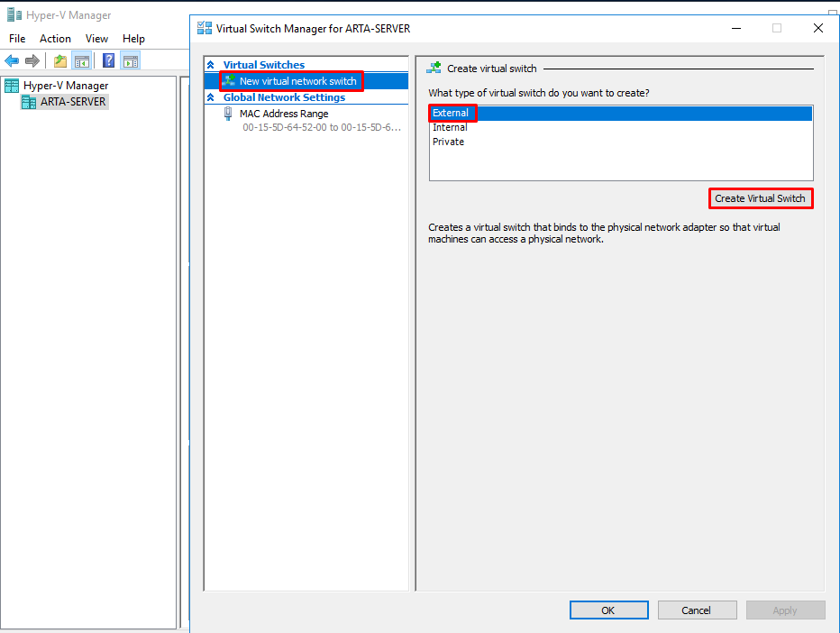Open the File menu

point(17,39)
